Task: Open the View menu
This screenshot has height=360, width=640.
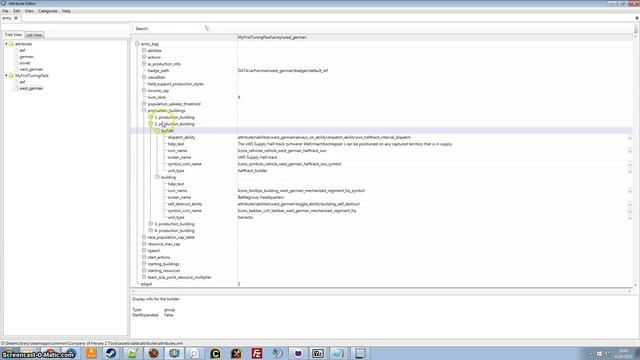Action: 29,11
